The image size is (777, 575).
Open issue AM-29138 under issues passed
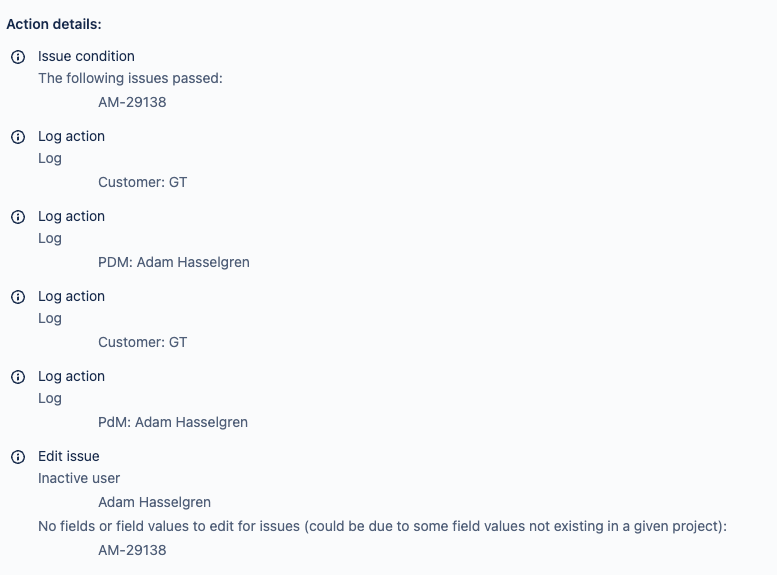(x=132, y=102)
